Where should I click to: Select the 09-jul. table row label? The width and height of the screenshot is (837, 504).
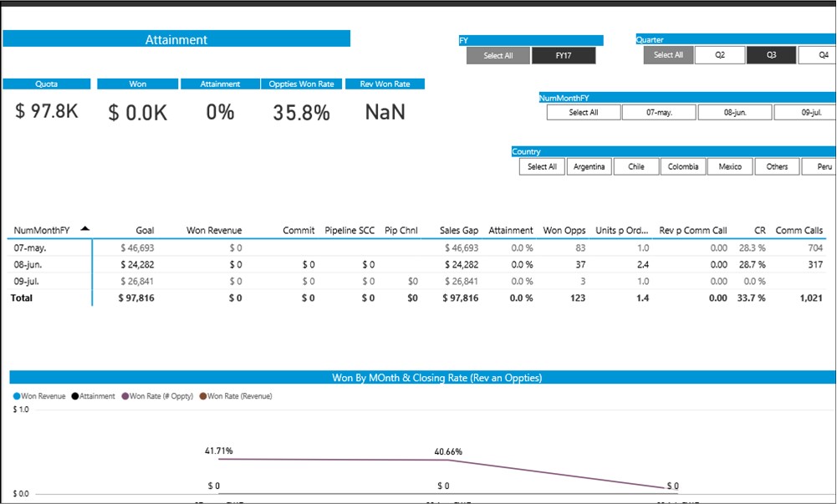coord(27,281)
